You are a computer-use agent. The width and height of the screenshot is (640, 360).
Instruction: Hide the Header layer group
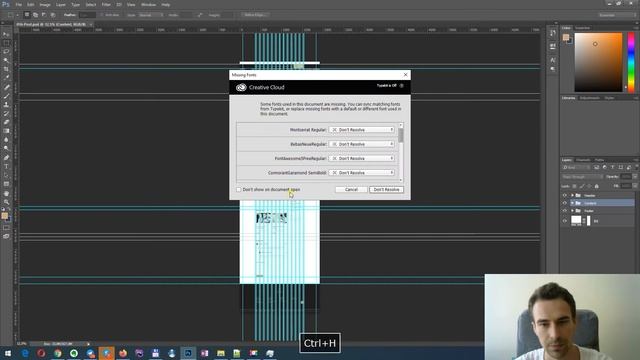[565, 196]
